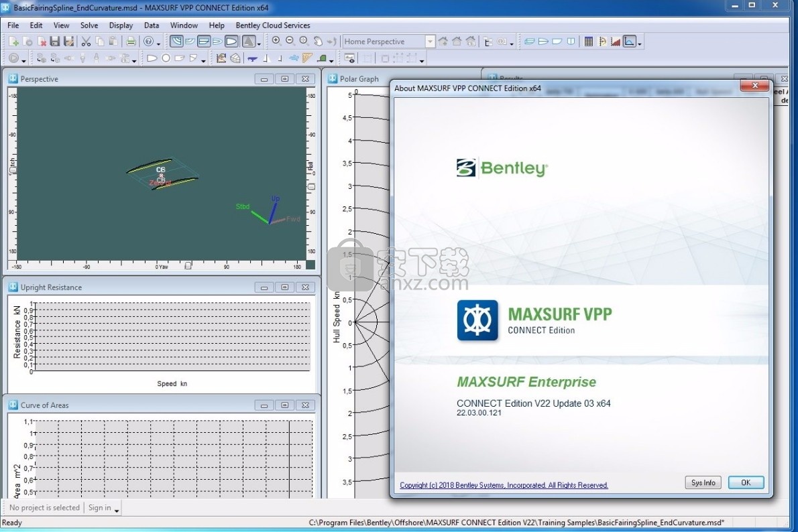This screenshot has width=798, height=532.
Task: Open the Bentley Cloud Services menu
Action: [273, 25]
